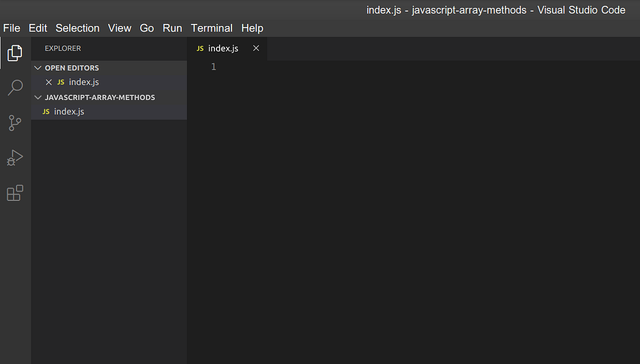Expand the View menu
The image size is (640, 364).
coord(119,28)
